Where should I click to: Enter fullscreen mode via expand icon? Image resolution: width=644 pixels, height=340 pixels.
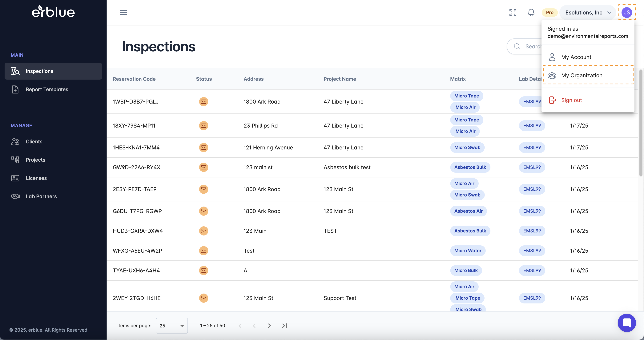tap(513, 13)
